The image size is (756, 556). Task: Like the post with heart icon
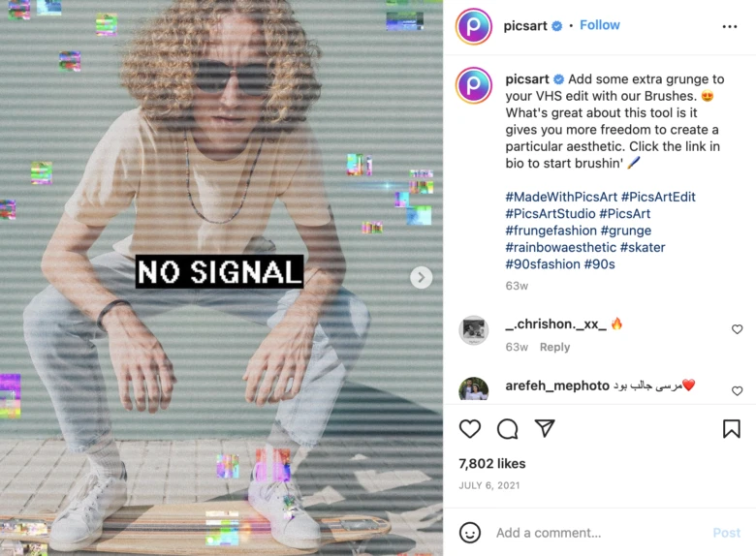(x=470, y=428)
